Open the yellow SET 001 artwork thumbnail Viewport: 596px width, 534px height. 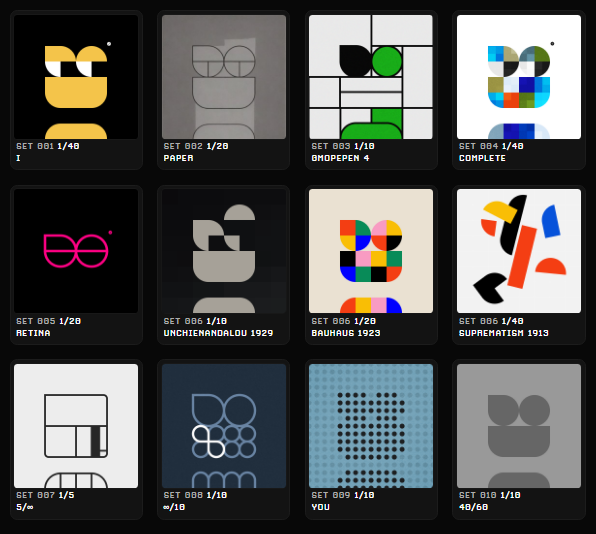click(76, 77)
